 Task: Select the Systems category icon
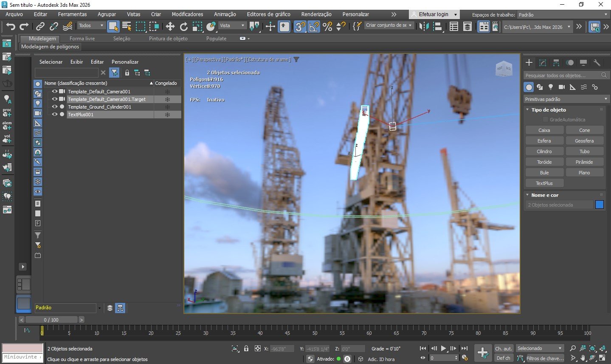click(x=595, y=87)
